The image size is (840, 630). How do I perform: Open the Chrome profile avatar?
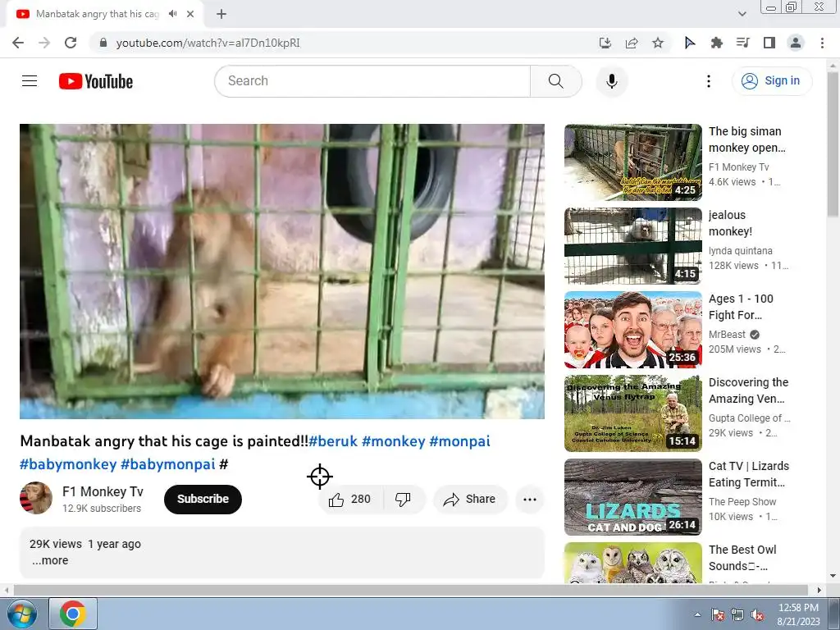pos(796,43)
